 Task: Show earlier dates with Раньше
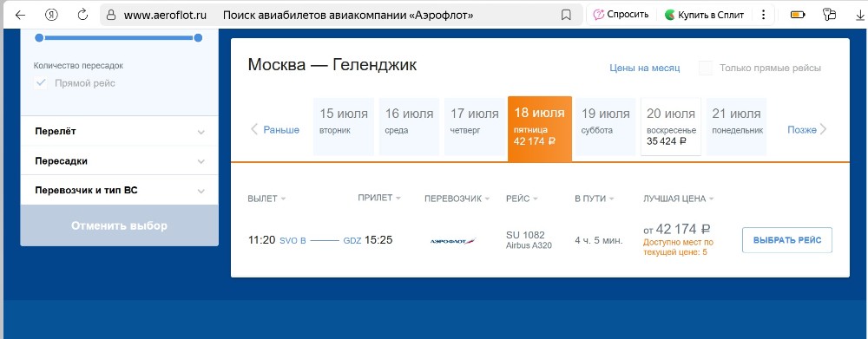pyautogui.click(x=275, y=130)
